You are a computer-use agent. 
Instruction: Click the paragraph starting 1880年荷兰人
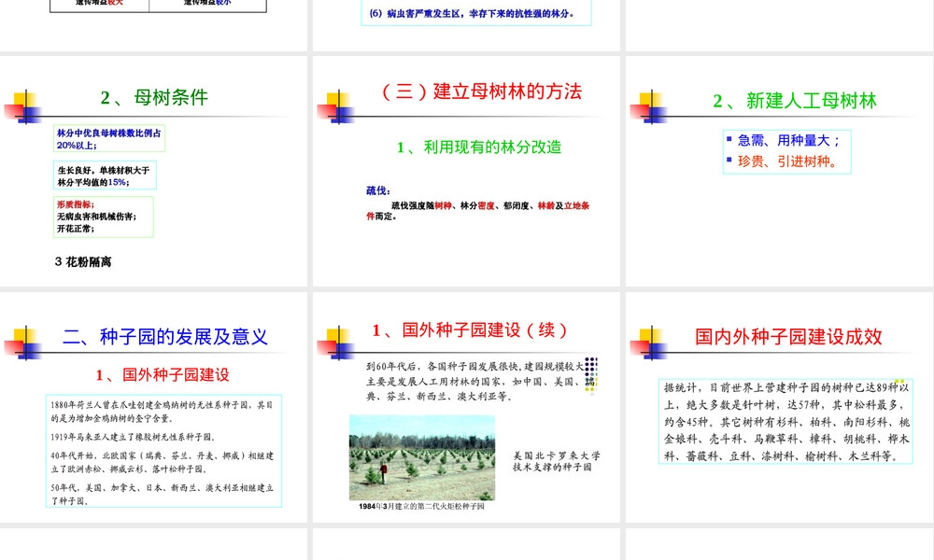[x=162, y=412]
